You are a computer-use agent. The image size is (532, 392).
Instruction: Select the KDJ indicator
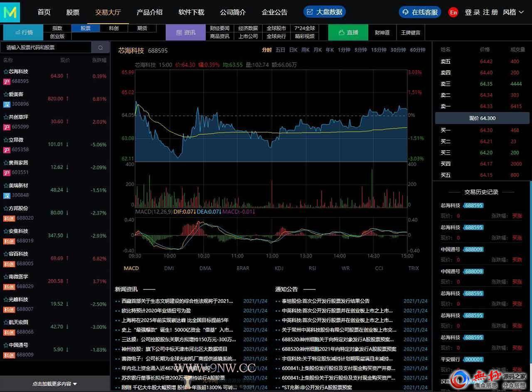click(x=279, y=268)
